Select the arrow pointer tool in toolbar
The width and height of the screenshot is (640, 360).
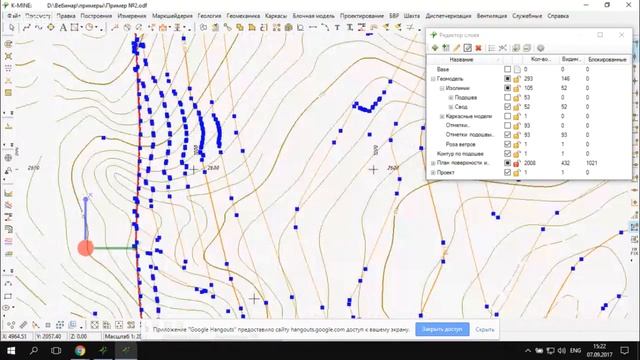click(11, 27)
